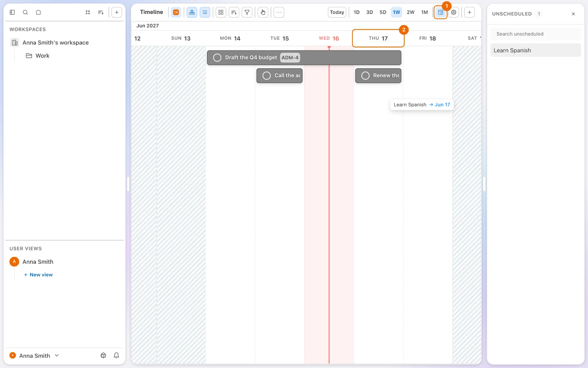Open the ADM-4 tag on budget task
The width and height of the screenshot is (588, 368).
290,58
